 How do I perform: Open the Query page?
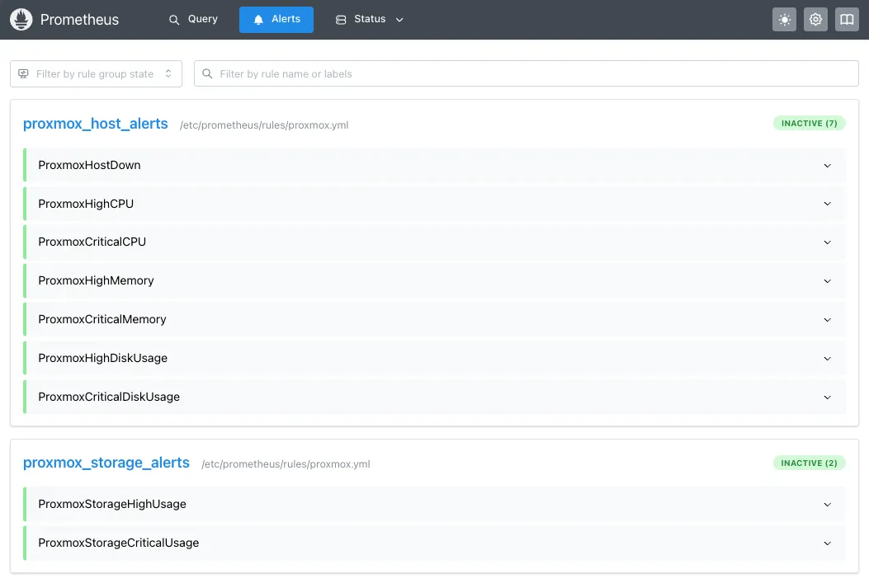pyautogui.click(x=193, y=20)
